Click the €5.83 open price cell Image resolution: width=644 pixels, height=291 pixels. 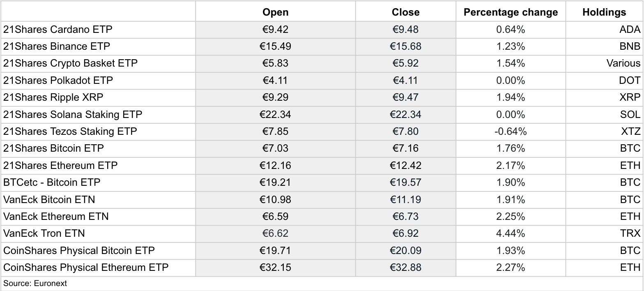tap(276, 64)
